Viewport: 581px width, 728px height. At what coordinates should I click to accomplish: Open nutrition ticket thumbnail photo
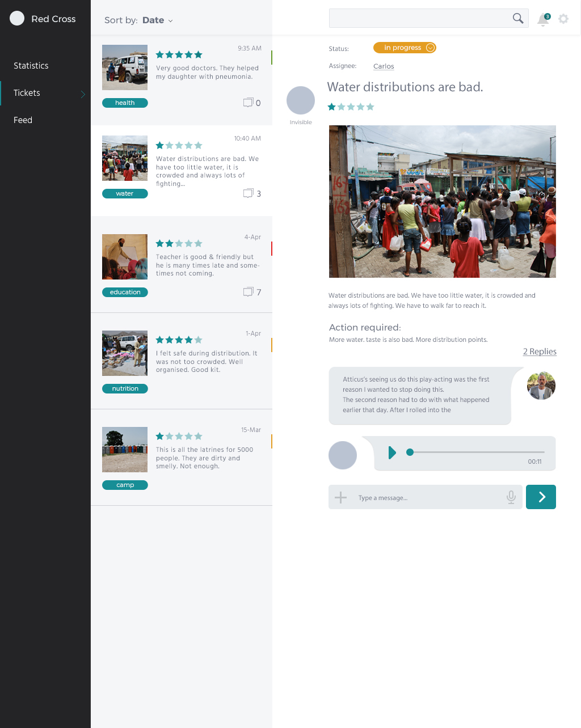125,353
